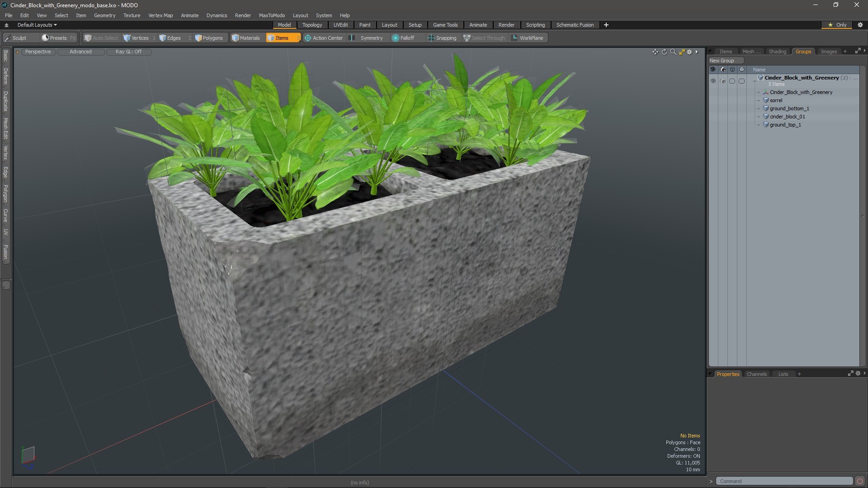868x488 pixels.
Task: Click the viewport rotate view icon
Action: (x=664, y=52)
